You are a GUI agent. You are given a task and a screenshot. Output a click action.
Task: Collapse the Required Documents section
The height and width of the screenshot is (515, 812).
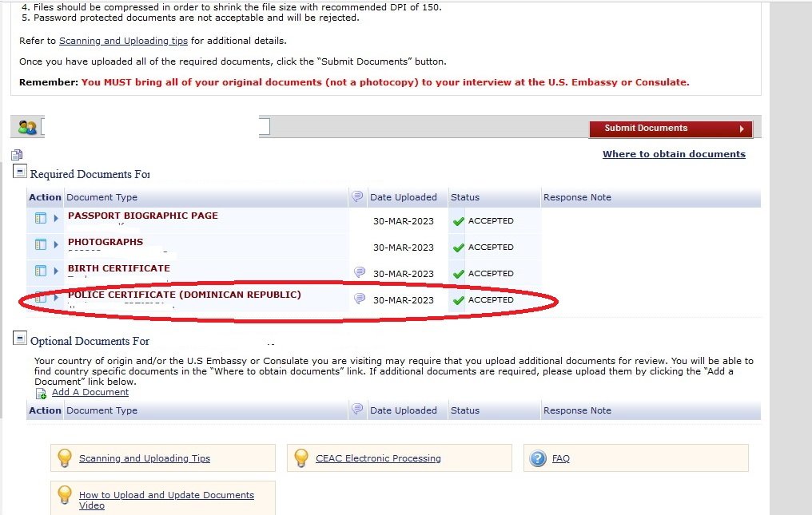click(20, 172)
